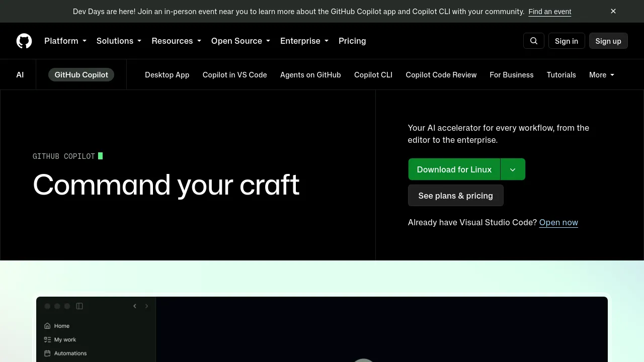The image size is (644, 362).
Task: Go to the GitHub logo homepage
Action: [24, 41]
